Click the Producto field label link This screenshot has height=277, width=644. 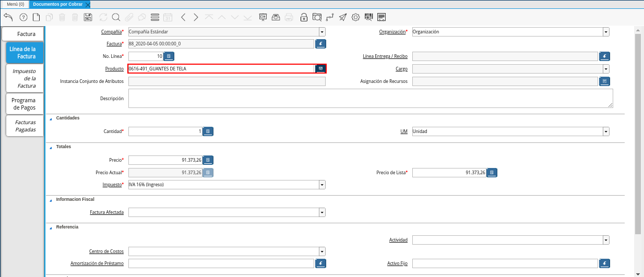click(114, 69)
